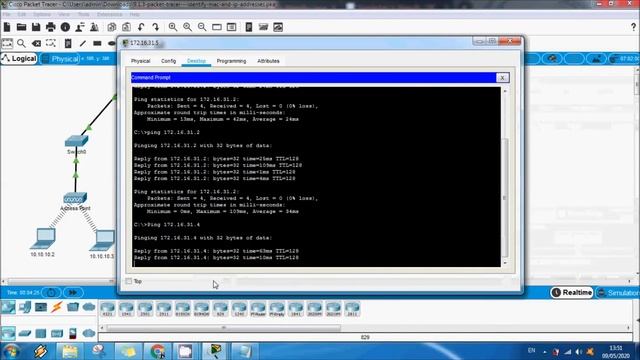Zoom in on the workspace

(x=173, y=27)
